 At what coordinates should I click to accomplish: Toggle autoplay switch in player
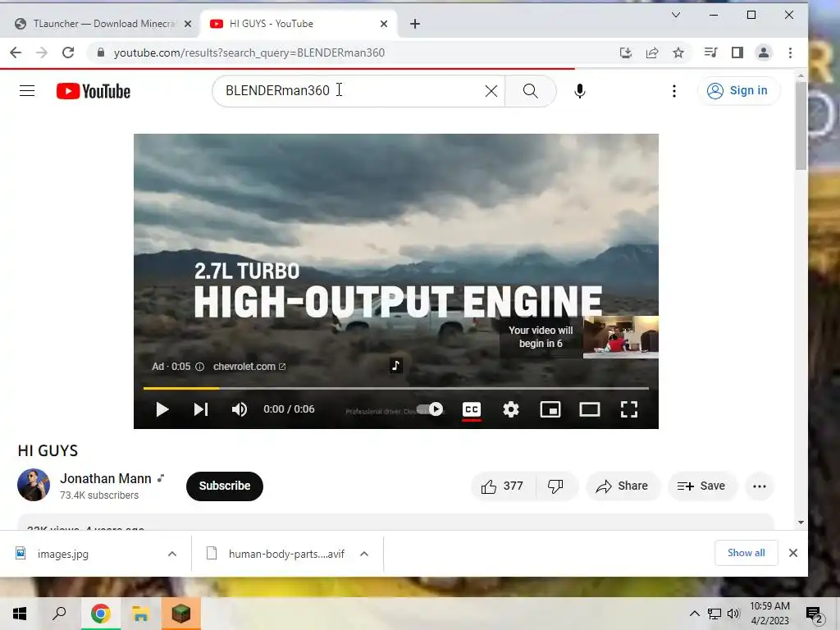pyautogui.click(x=431, y=410)
